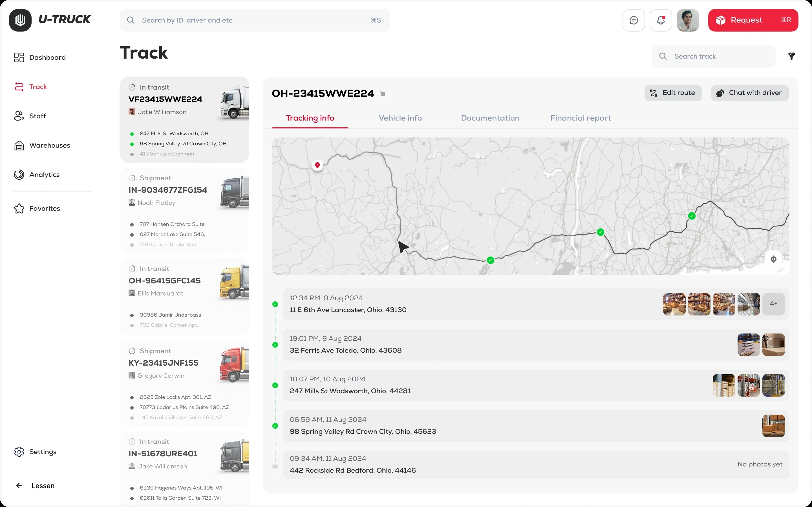Click the filter funnel icon
This screenshot has height=507, width=812.
[x=791, y=56]
